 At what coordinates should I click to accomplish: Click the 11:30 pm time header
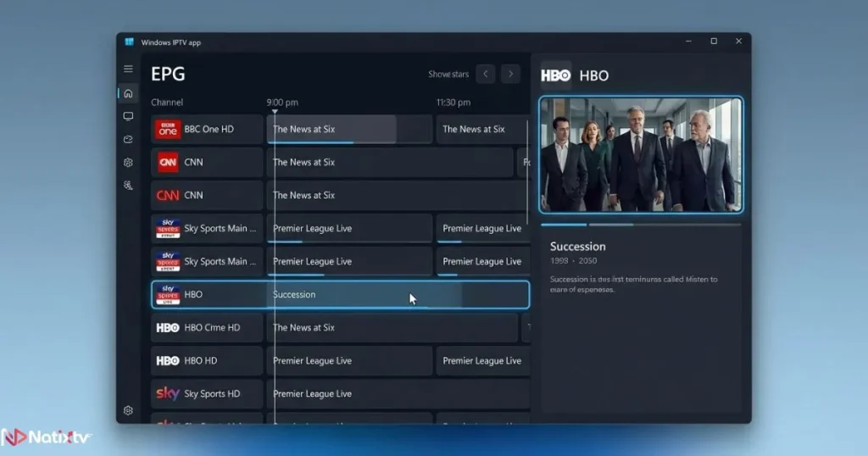[x=453, y=103]
